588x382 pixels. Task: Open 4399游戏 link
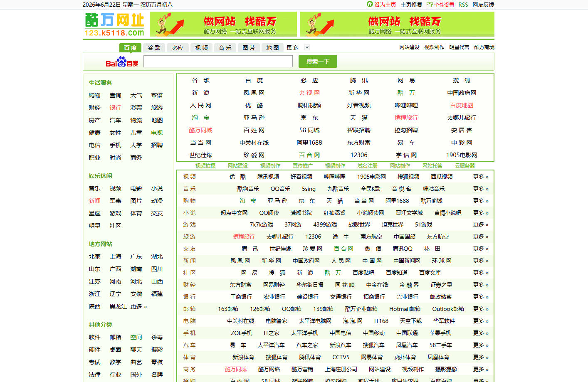point(325,224)
